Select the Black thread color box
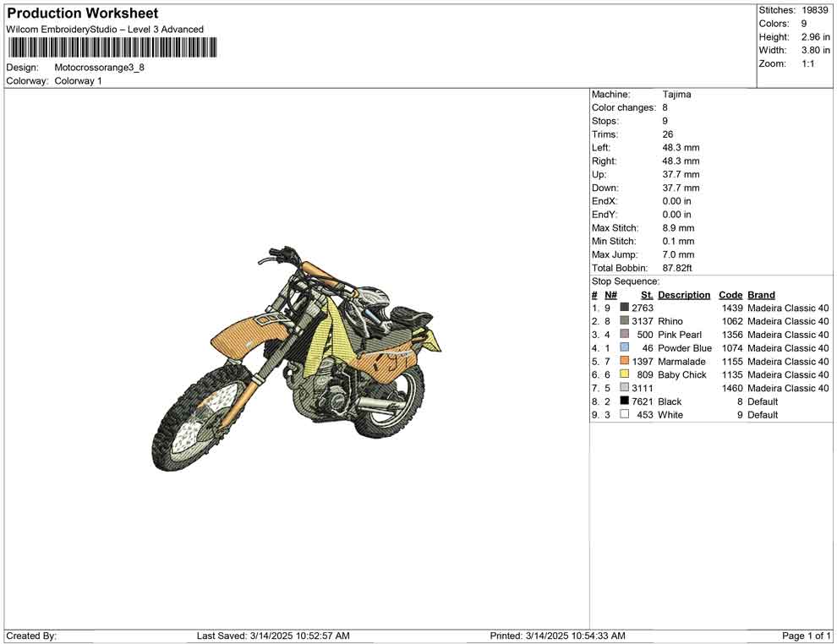This screenshot has height=644, width=837. coord(624,401)
